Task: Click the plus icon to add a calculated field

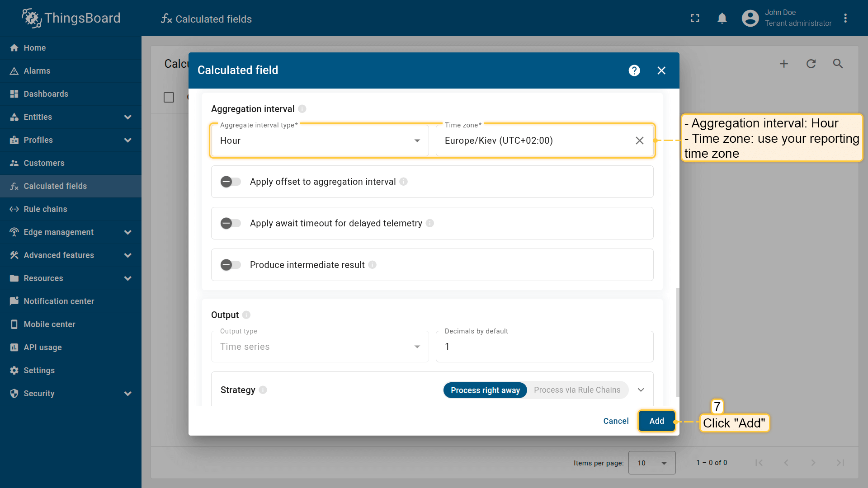Action: coord(783,64)
